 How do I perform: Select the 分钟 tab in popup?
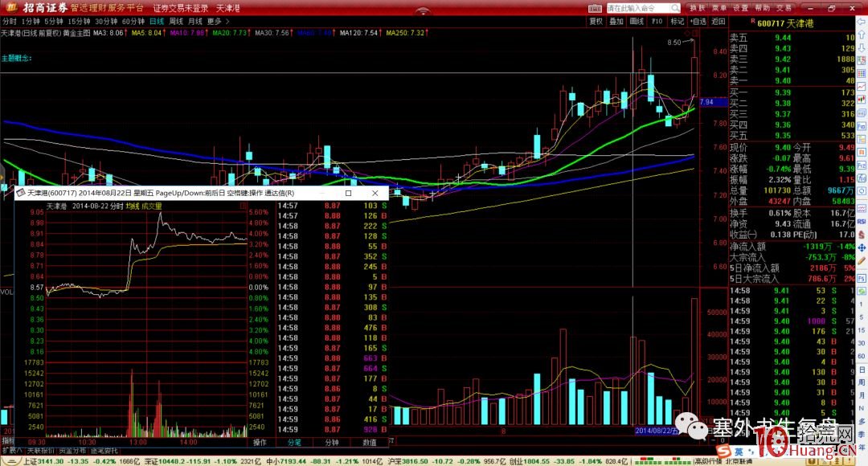(332, 442)
